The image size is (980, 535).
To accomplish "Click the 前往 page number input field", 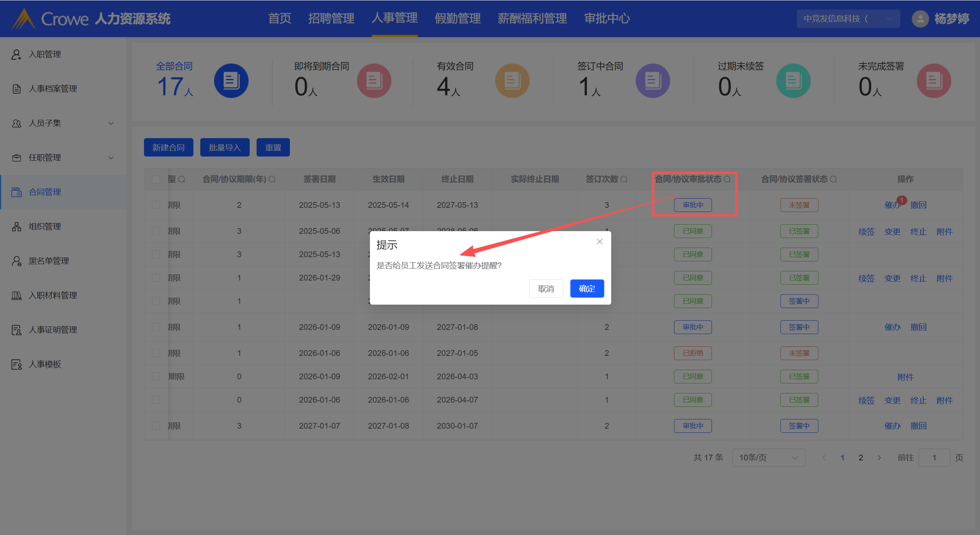I will tap(934, 458).
